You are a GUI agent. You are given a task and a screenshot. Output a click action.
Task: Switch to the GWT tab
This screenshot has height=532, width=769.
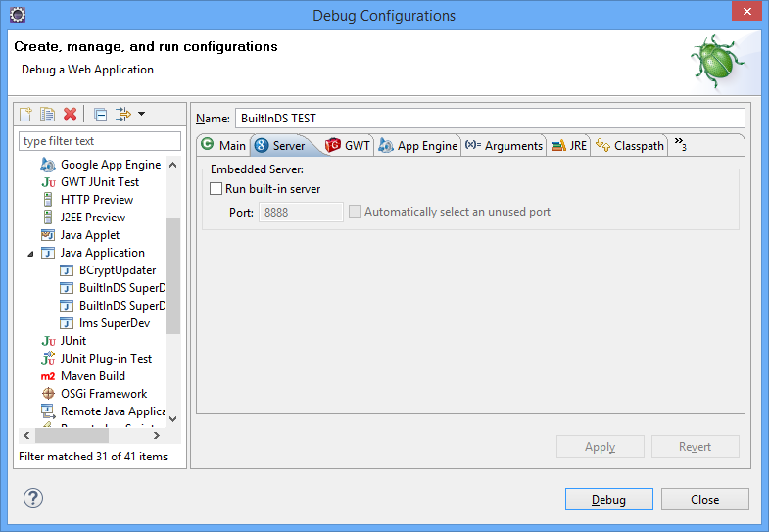[348, 145]
